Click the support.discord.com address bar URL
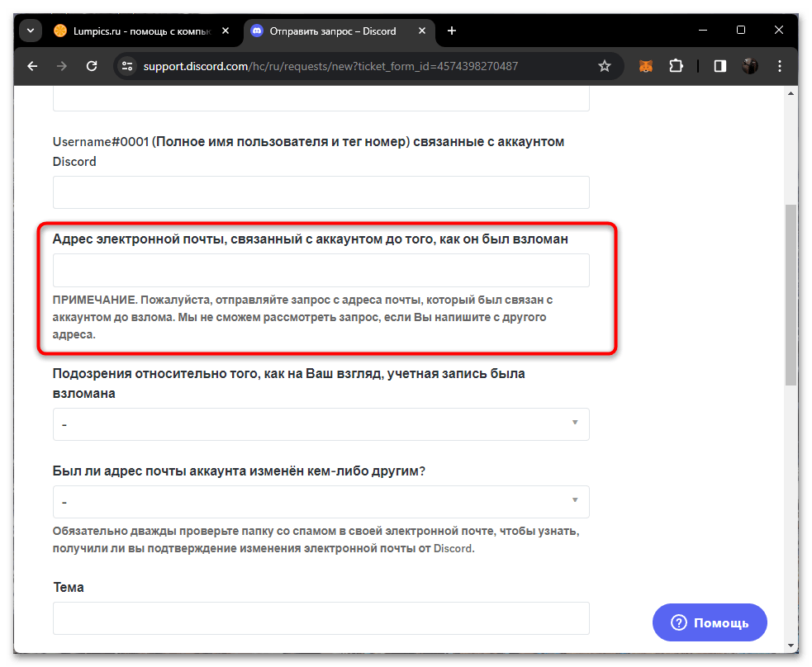Viewport: 812px width, 667px height. click(x=330, y=66)
